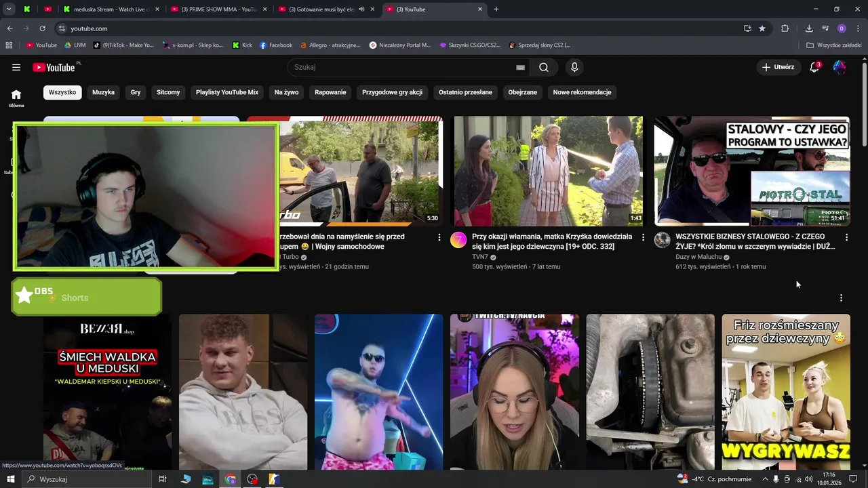This screenshot has height=488, width=868.
Task: Open three-dot menu for the TVN7 video
Action: [x=643, y=237]
